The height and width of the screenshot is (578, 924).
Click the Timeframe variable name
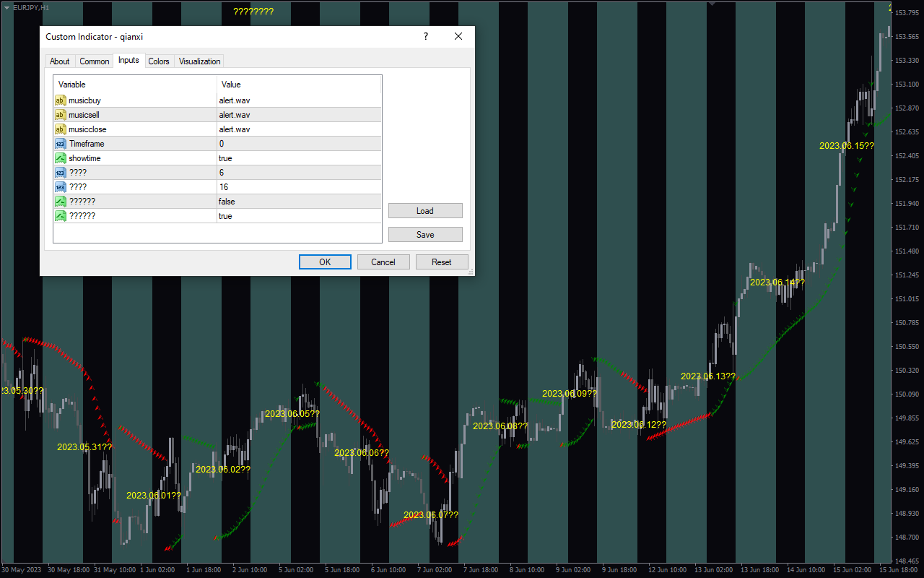[87, 144]
